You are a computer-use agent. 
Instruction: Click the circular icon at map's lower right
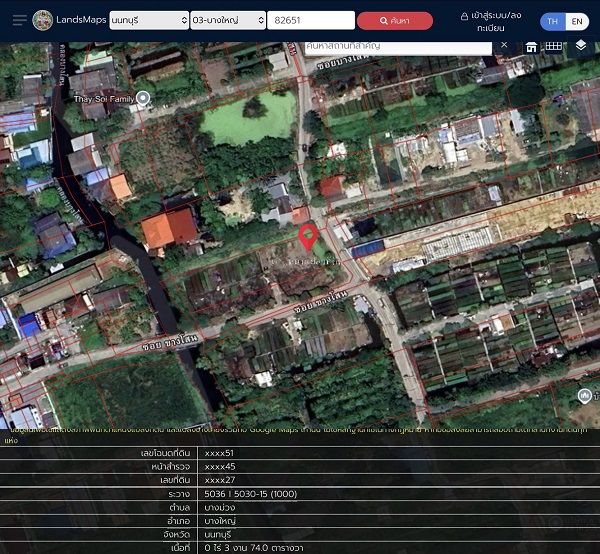tap(585, 397)
